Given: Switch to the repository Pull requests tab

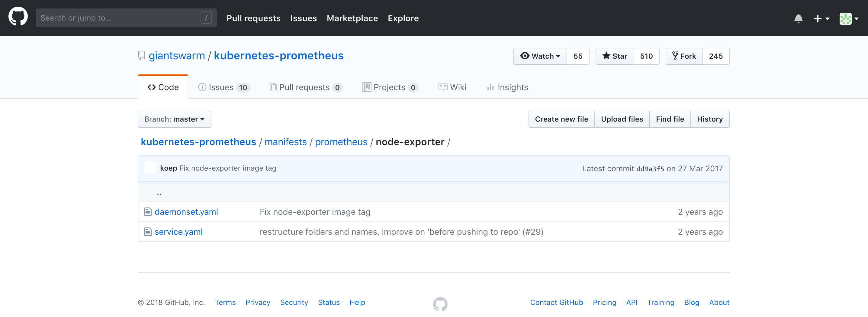Looking at the screenshot, I should [x=306, y=87].
